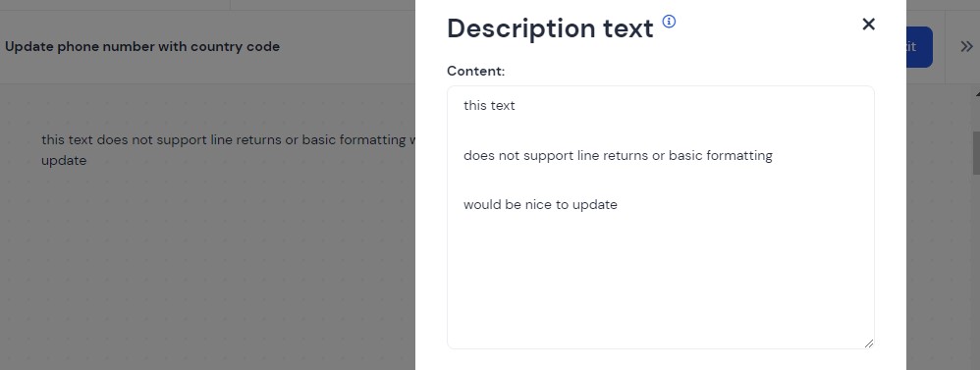
Task: Click the 'Content:' field label
Action: pyautogui.click(x=475, y=72)
